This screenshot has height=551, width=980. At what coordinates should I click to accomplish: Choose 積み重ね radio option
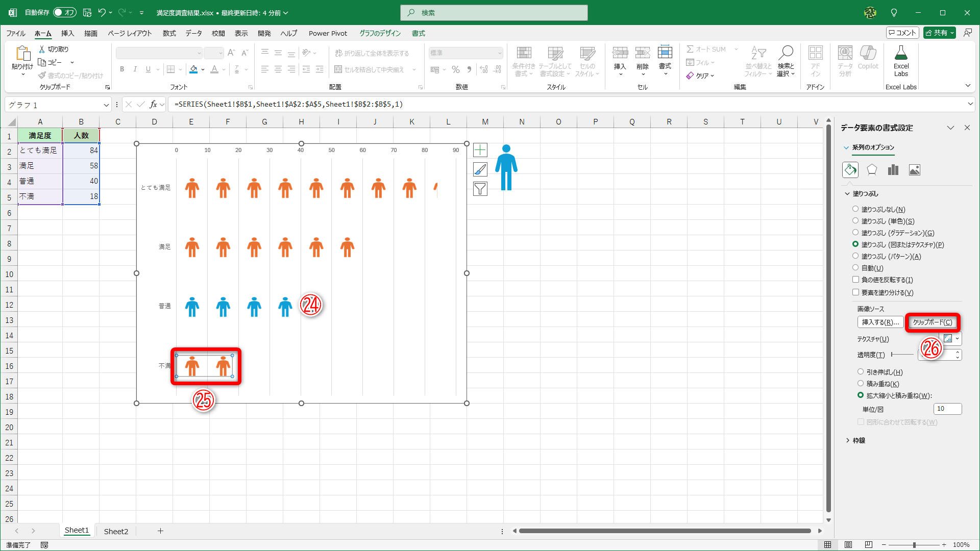pos(861,384)
